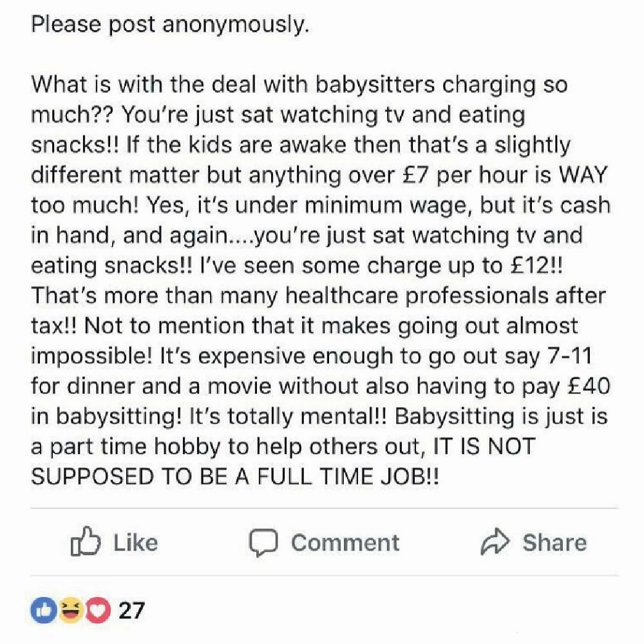Click the thumbs-up Like icon
The height and width of the screenshot is (644, 644).
(84, 542)
